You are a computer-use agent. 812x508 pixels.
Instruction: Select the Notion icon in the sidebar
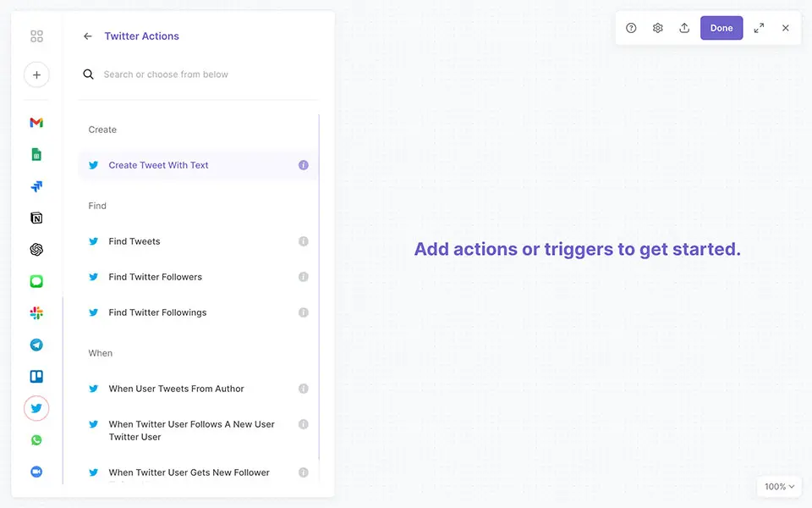pyautogui.click(x=36, y=218)
